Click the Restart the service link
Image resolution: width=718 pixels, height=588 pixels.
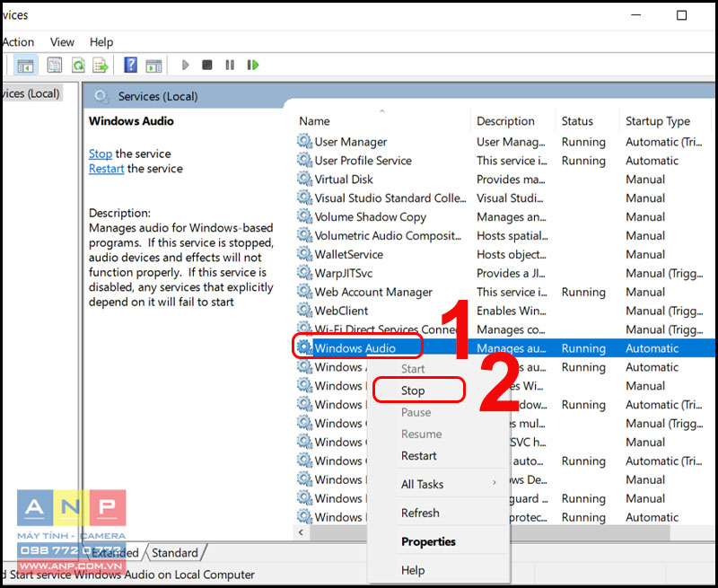pyautogui.click(x=106, y=169)
